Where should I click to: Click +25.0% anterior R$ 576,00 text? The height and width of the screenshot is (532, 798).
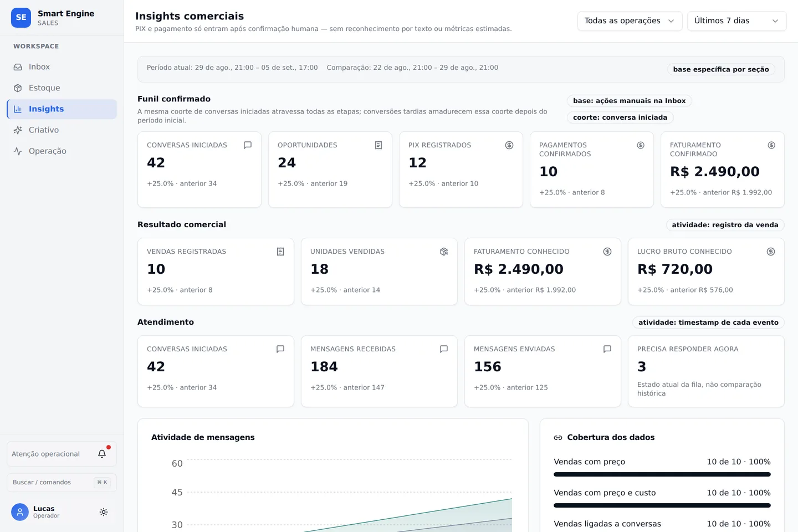(685, 290)
